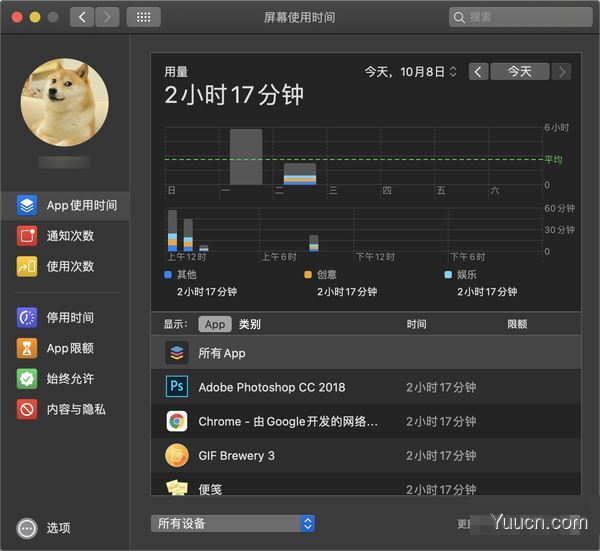Switch display to App tab
Screen dimensions: 600x551
click(x=214, y=324)
